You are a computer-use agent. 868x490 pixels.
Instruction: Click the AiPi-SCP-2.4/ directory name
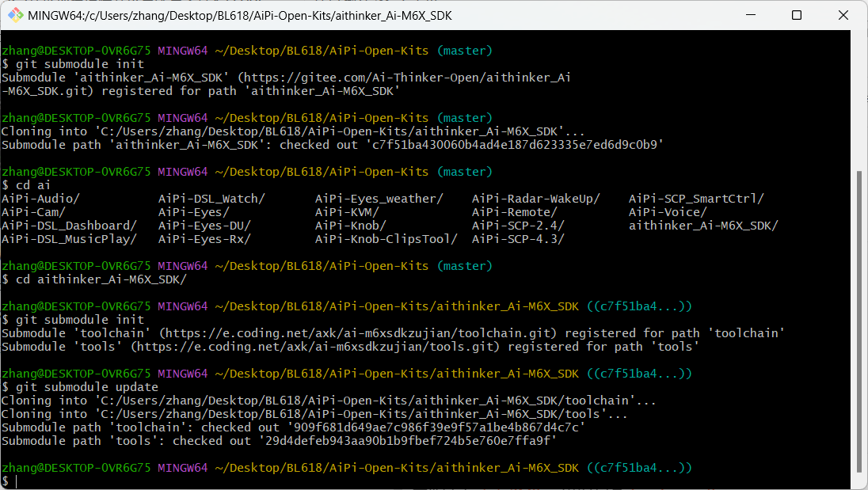(x=518, y=226)
